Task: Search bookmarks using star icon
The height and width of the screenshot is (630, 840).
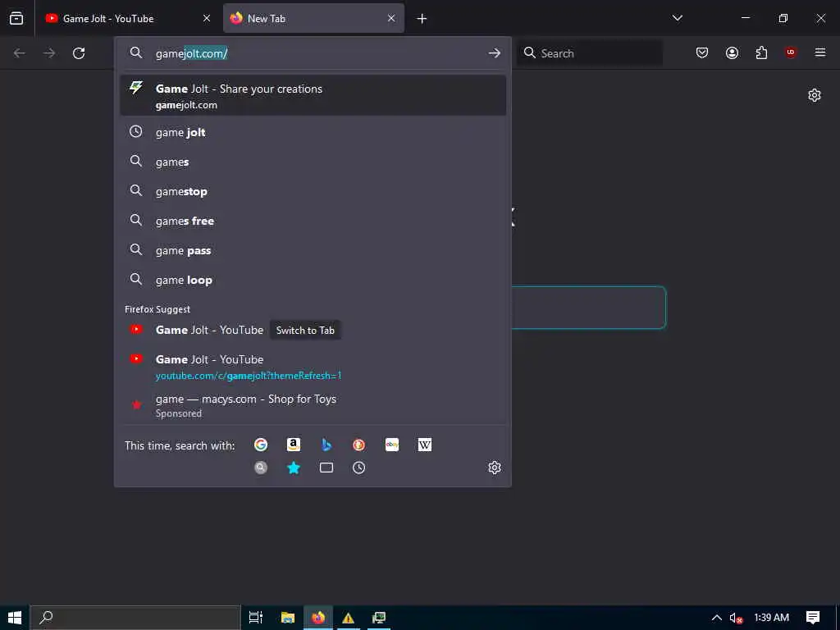Action: click(294, 468)
